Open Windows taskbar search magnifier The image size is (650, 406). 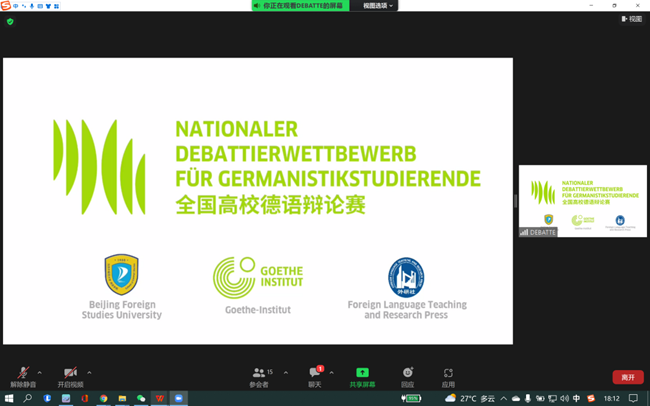pyautogui.click(x=28, y=399)
